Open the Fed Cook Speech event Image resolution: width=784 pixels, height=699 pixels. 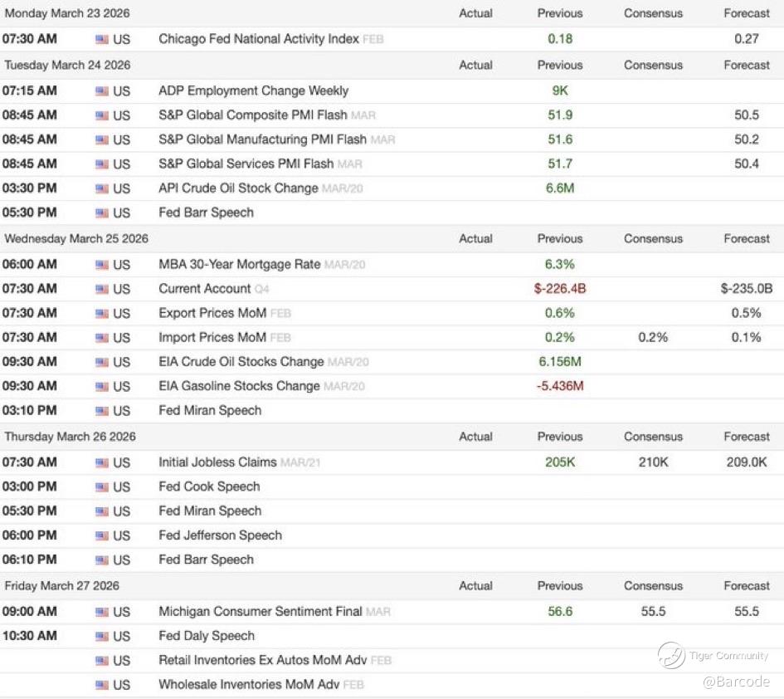click(209, 486)
